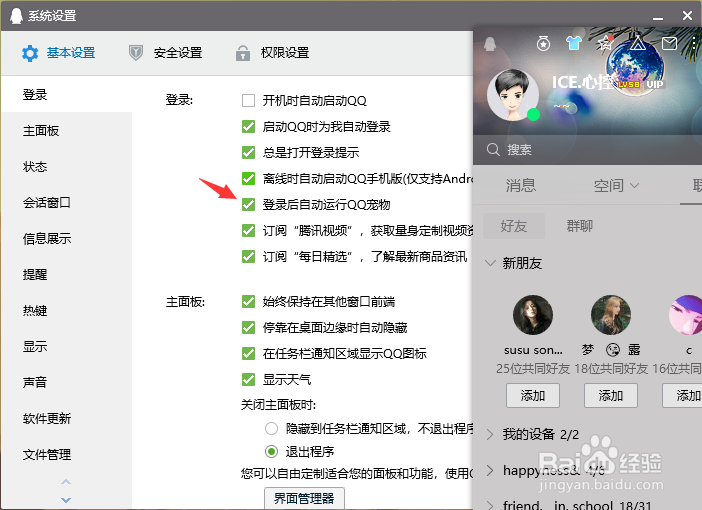
Task: Click the down arrow below sidebar list
Action: point(66,500)
